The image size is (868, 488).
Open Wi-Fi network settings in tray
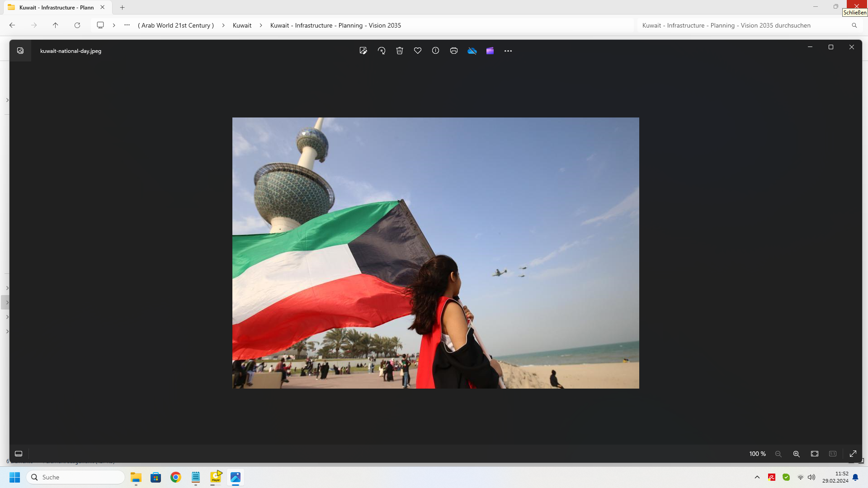coord(801,477)
